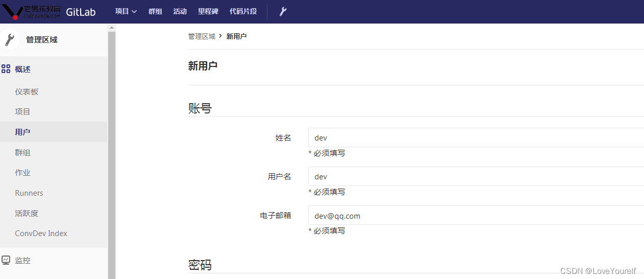Click the 密码 section heading
The height and width of the screenshot is (279, 644).
tap(200, 265)
